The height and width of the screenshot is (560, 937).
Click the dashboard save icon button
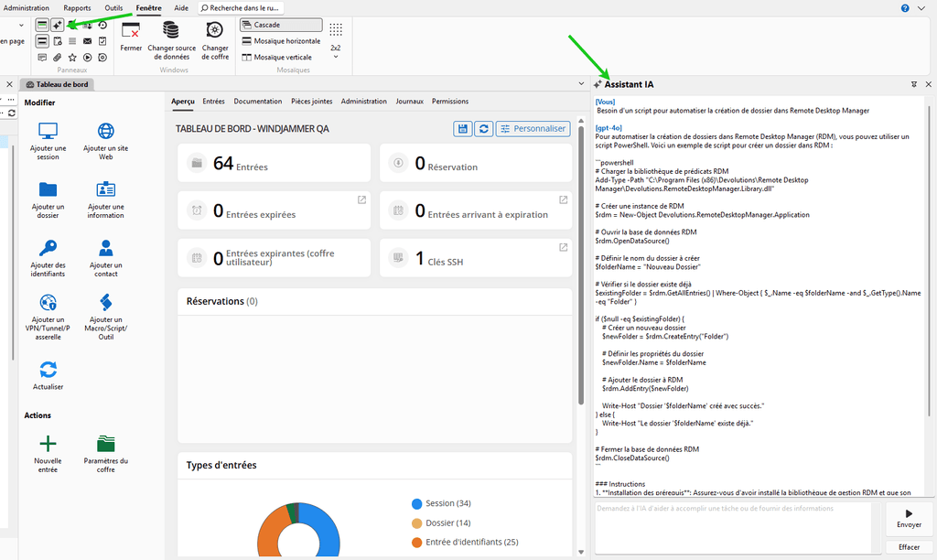462,129
